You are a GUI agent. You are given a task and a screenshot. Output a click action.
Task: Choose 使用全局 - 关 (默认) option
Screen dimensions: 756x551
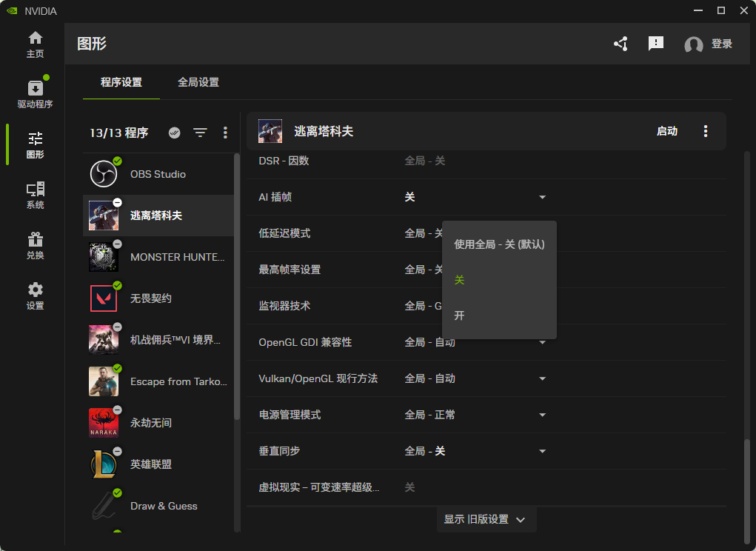coord(499,244)
